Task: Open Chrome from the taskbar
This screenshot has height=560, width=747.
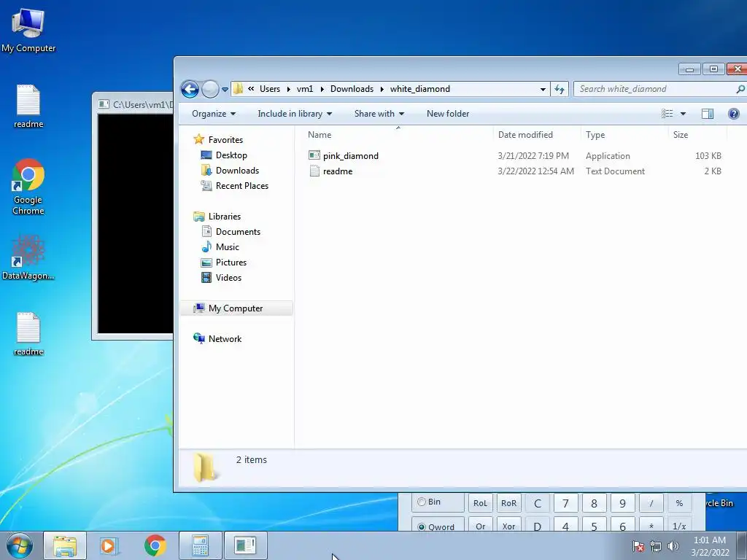Action: [x=155, y=545]
